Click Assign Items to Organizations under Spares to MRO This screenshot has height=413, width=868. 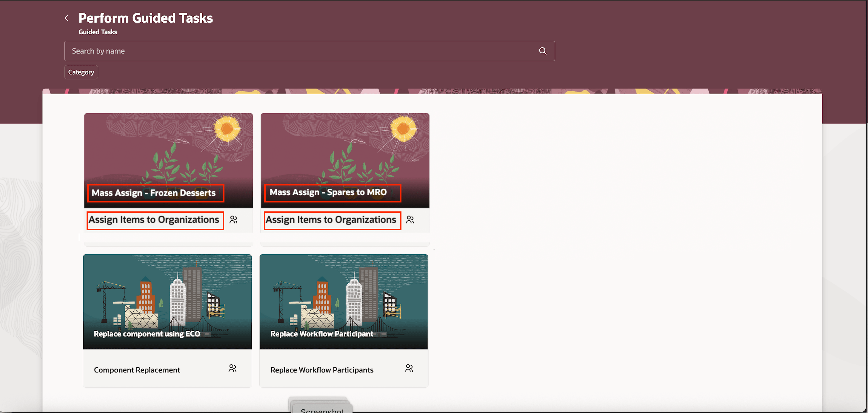tap(331, 220)
